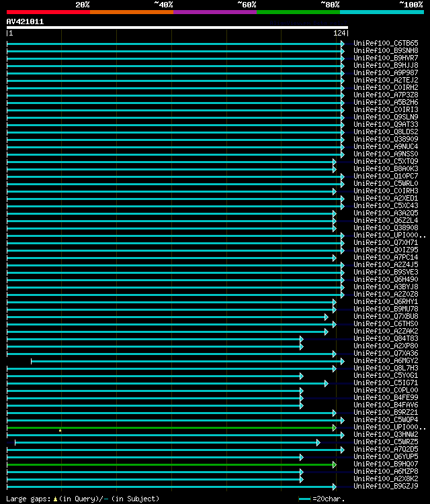430x504 pixels.
Task: Open hit UniRef100_A9P987
Action: (x=386, y=72)
